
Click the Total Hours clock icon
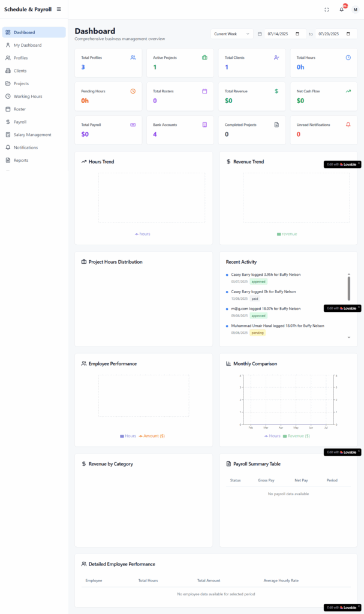point(348,58)
